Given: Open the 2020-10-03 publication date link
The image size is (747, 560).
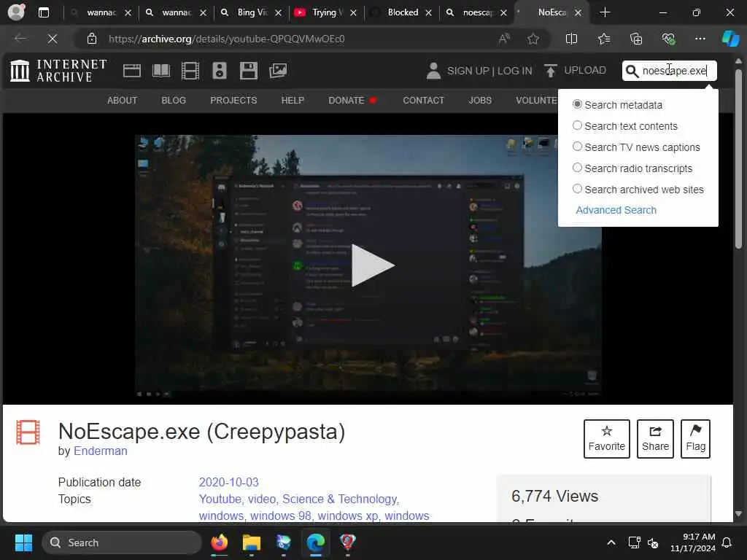Looking at the screenshot, I should 228,482.
